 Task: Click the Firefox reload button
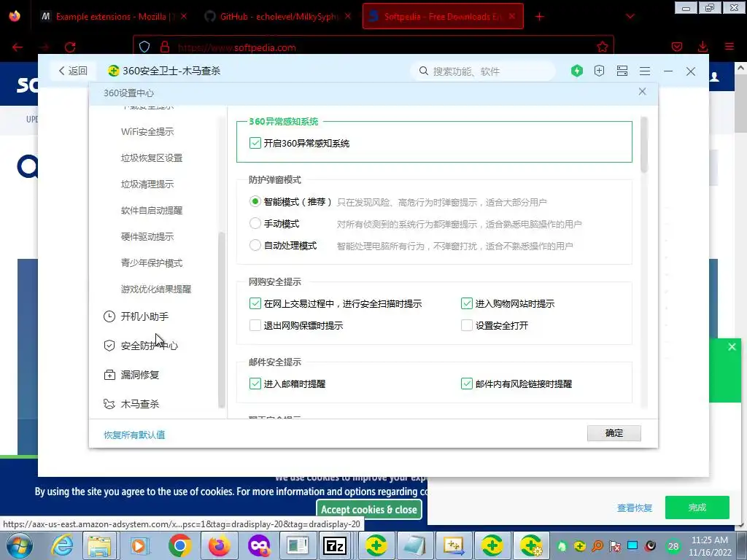70,47
